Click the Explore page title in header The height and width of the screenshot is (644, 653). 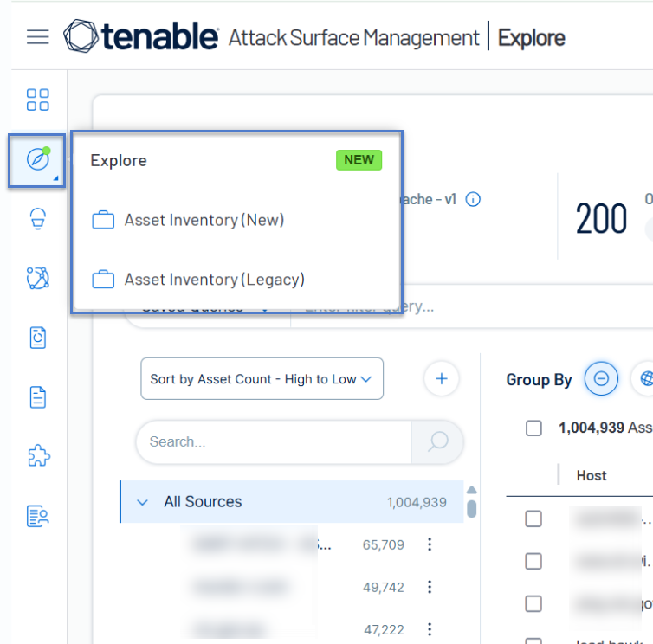(532, 38)
